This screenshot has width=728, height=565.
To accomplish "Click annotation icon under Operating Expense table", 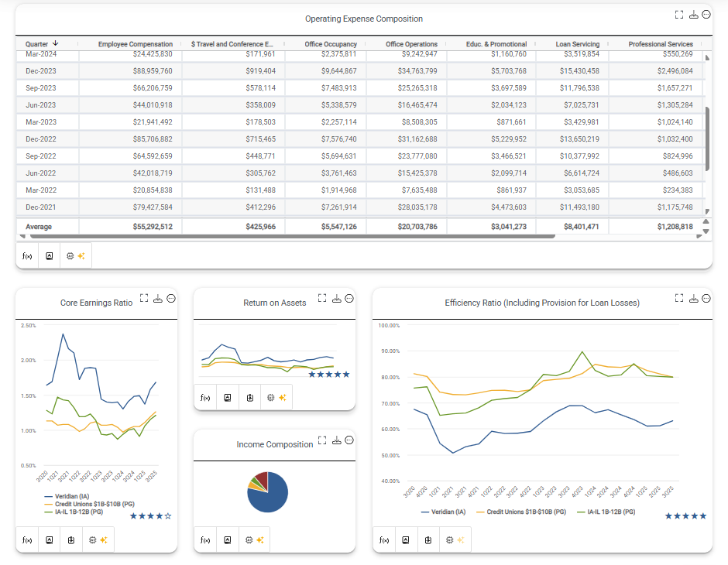I will click(x=50, y=256).
